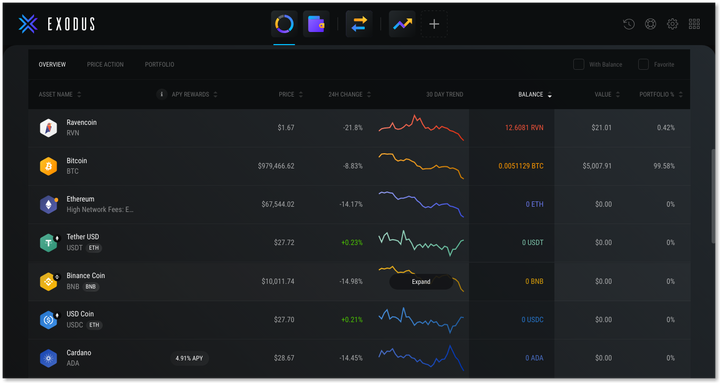Sort by APY Rewards column
The height and width of the screenshot is (383, 720).
tap(194, 94)
